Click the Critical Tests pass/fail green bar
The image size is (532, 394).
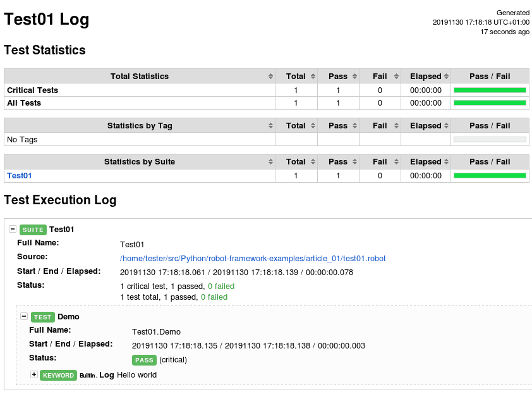pos(490,90)
